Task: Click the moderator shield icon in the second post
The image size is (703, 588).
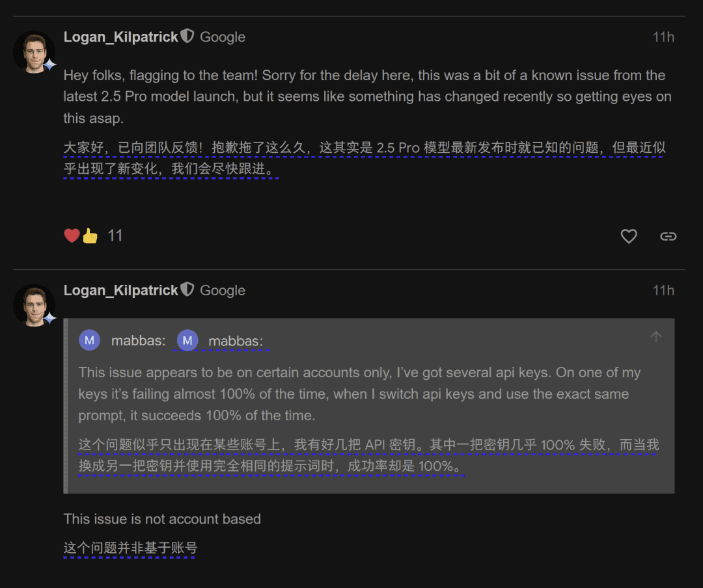Action: tap(187, 289)
